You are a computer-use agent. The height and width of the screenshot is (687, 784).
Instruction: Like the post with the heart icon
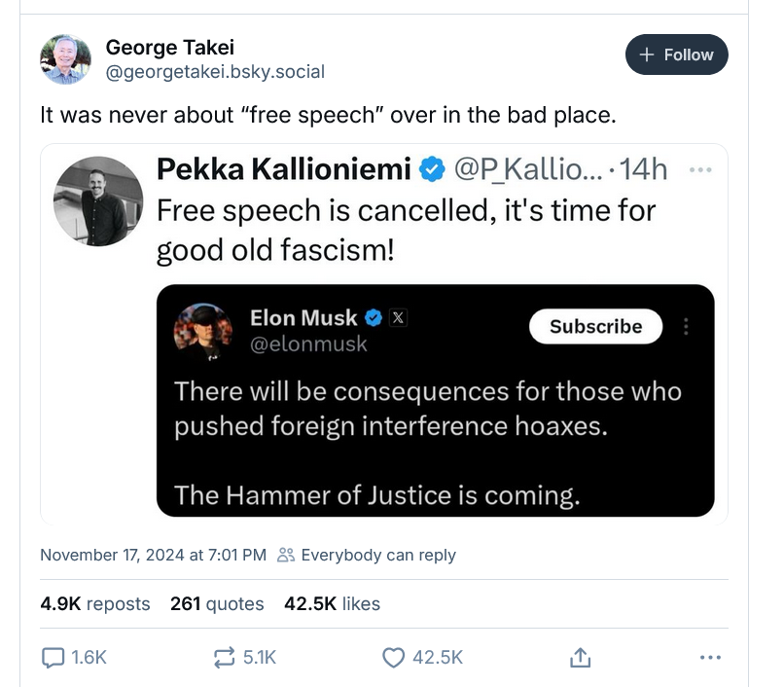[393, 658]
